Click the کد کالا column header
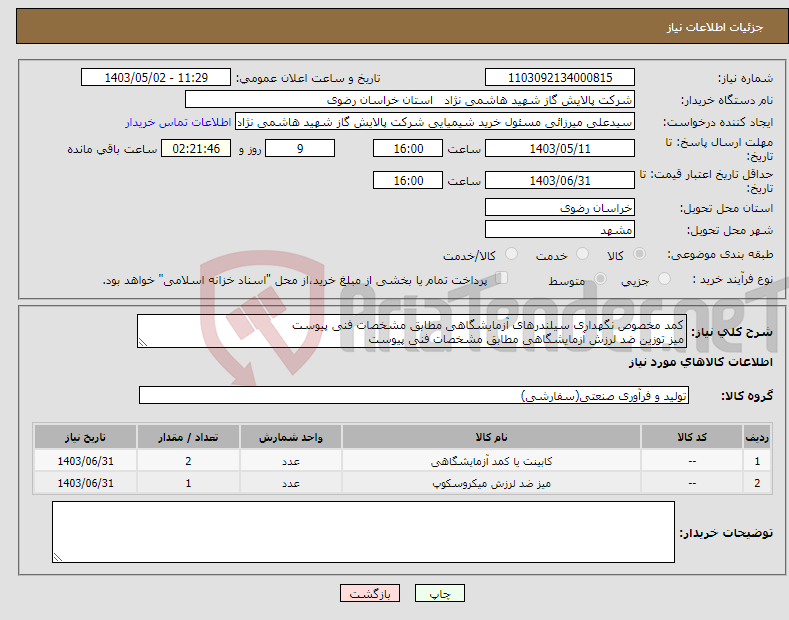The height and width of the screenshot is (620, 789). (x=692, y=437)
